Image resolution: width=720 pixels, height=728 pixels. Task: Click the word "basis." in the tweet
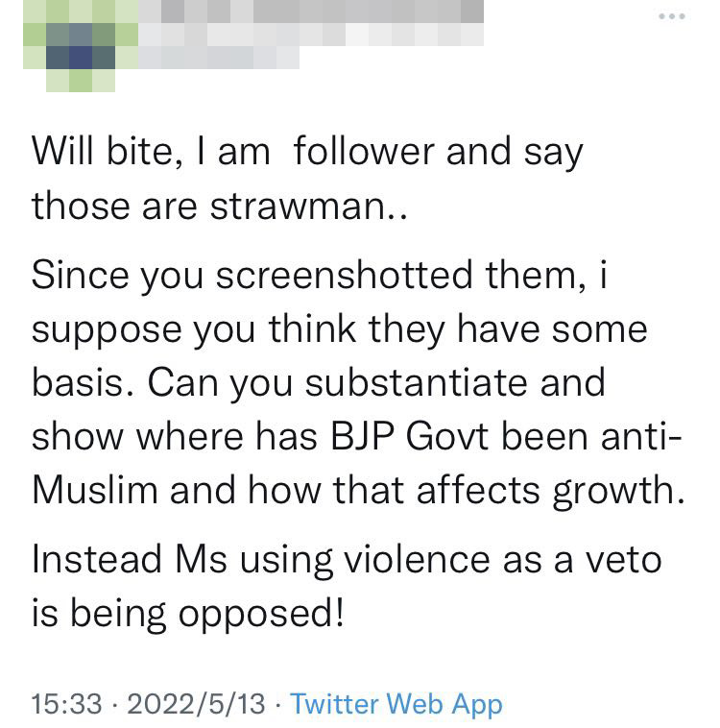[82, 382]
